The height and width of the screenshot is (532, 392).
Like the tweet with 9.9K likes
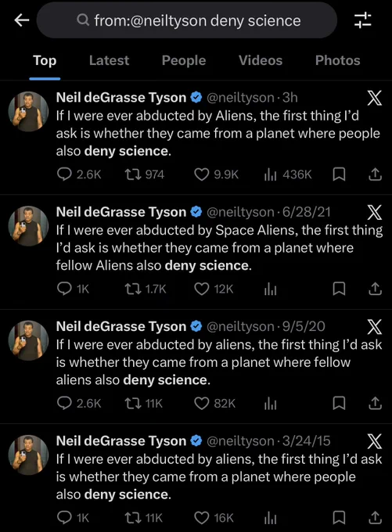click(201, 174)
